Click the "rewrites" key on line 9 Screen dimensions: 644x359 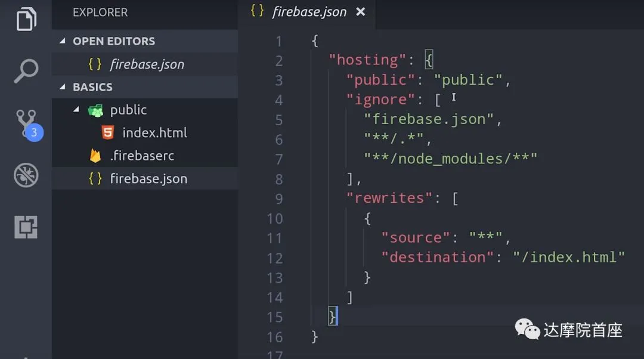(389, 199)
